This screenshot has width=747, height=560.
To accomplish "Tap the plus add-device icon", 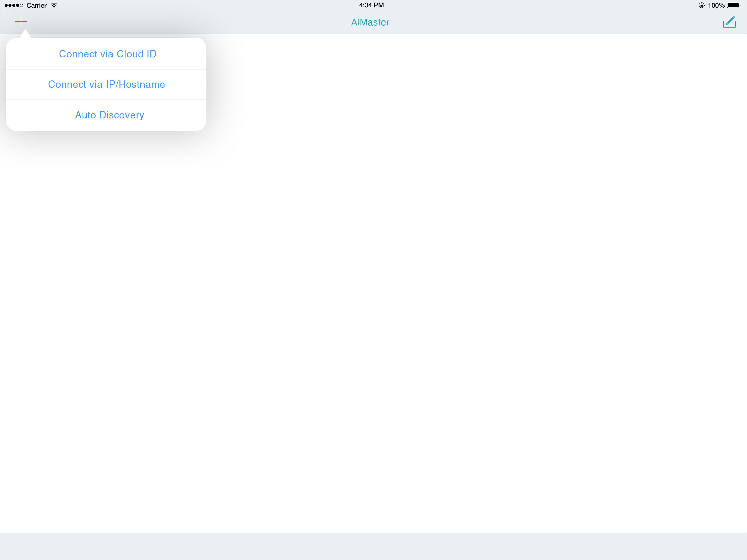I will point(21,22).
